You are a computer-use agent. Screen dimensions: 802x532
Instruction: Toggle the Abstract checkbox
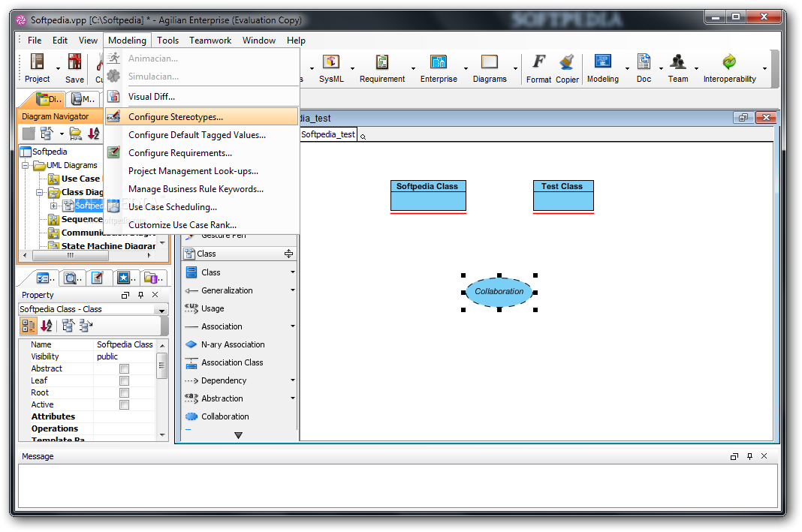click(x=125, y=369)
